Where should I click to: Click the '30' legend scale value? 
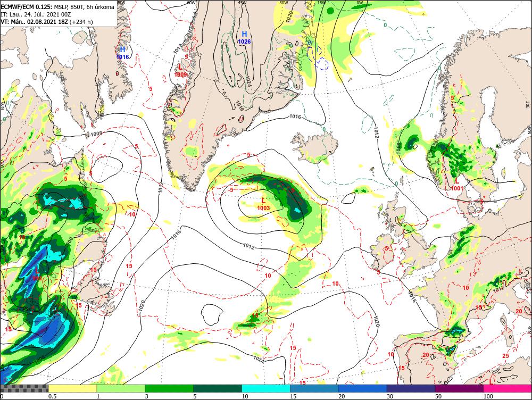click(x=390, y=396)
